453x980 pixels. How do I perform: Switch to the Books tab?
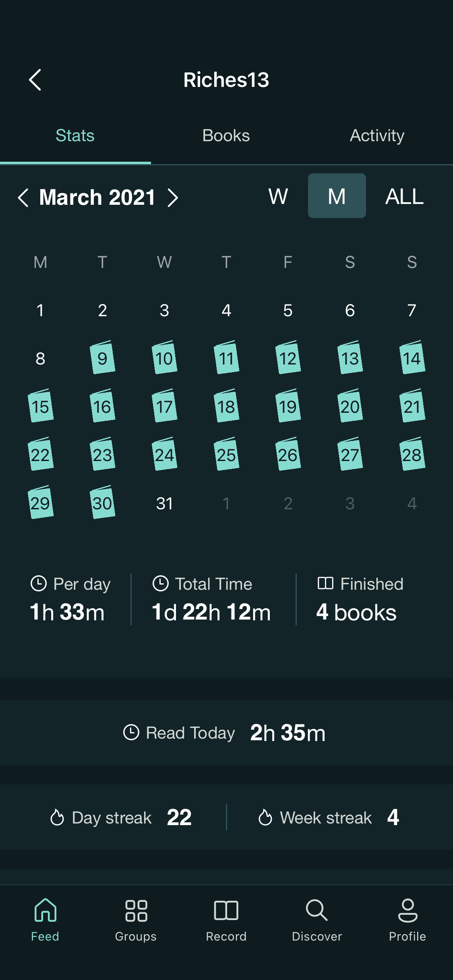(226, 136)
